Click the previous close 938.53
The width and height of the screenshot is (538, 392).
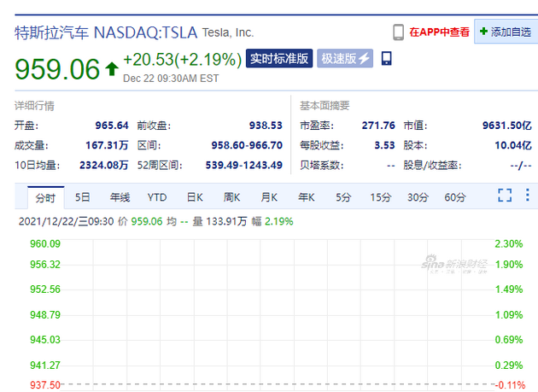click(x=266, y=126)
